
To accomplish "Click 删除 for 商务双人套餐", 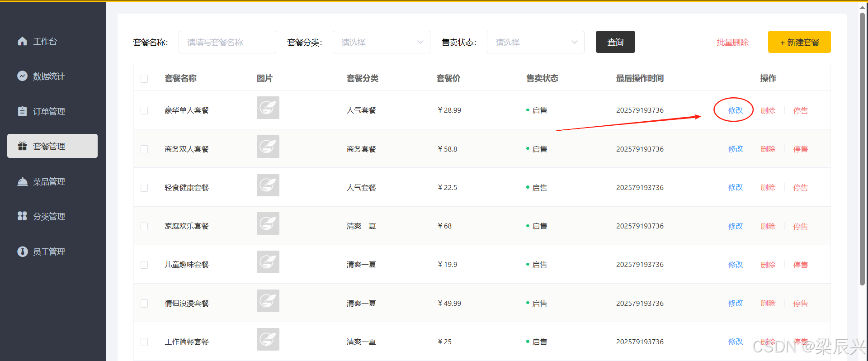I will pos(768,149).
